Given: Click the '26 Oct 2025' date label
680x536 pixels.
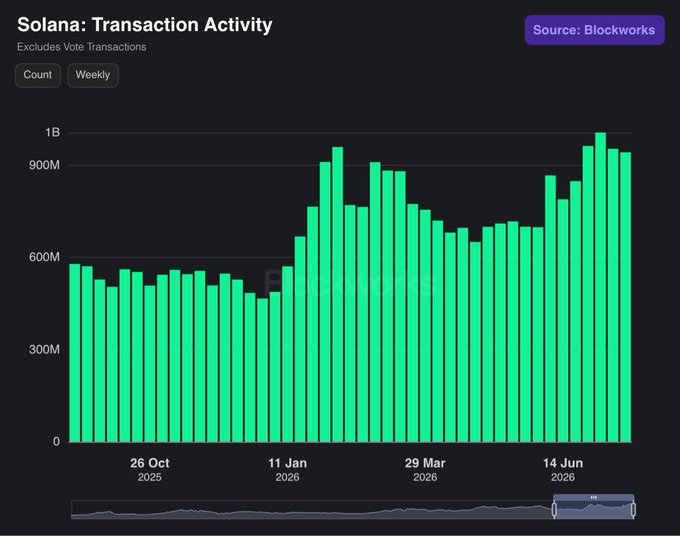Looking at the screenshot, I should click(x=150, y=470).
